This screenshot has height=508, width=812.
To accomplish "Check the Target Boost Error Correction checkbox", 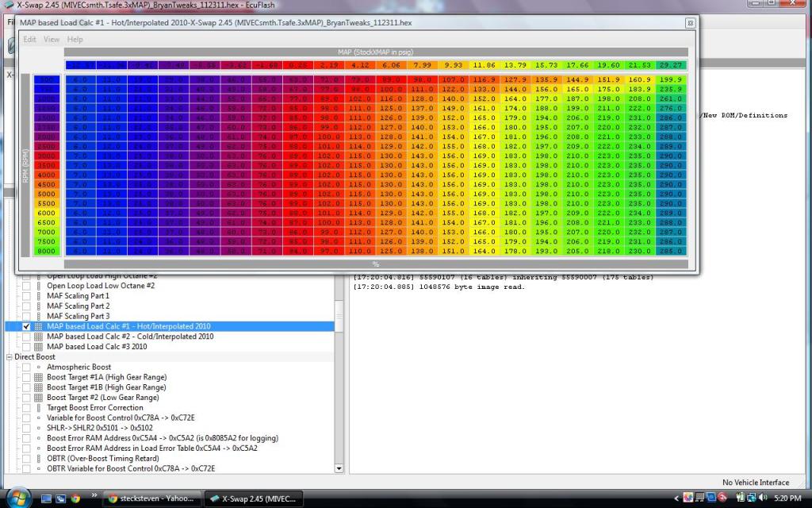I will (x=26, y=408).
